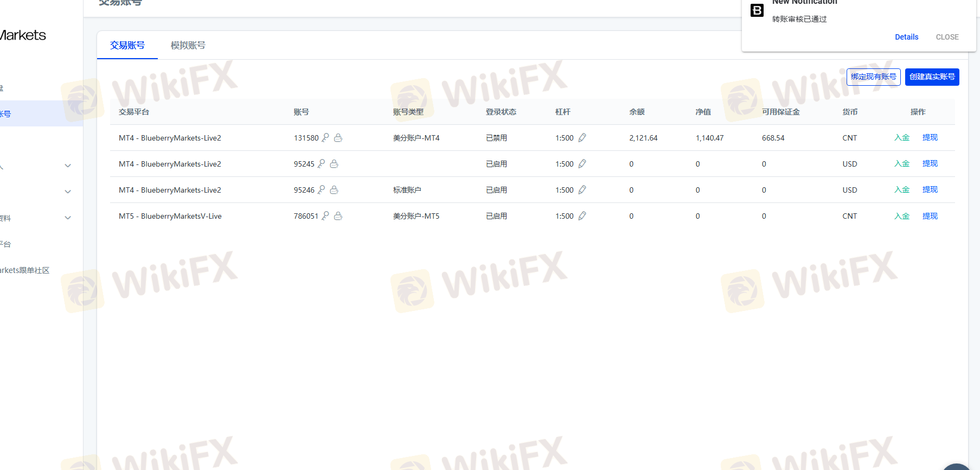The width and height of the screenshot is (980, 470).
Task: Click 提现 for account 131580
Action: 930,138
